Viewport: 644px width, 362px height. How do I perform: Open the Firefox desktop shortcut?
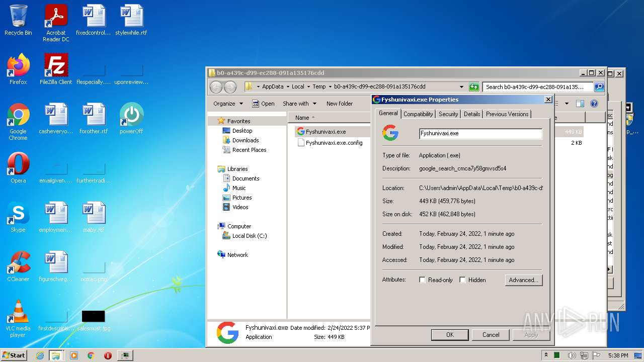18,69
